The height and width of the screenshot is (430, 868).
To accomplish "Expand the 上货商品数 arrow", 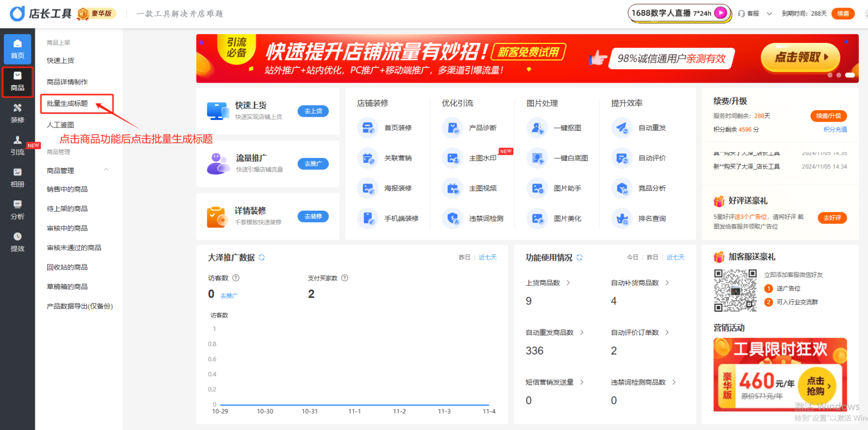I will (568, 283).
